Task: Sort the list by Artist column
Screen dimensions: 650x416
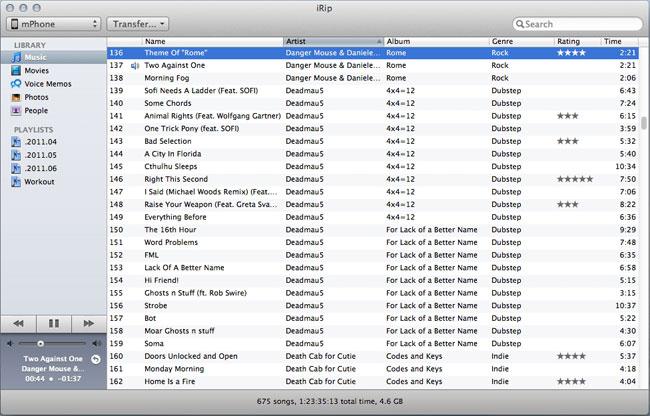Action: (x=333, y=41)
